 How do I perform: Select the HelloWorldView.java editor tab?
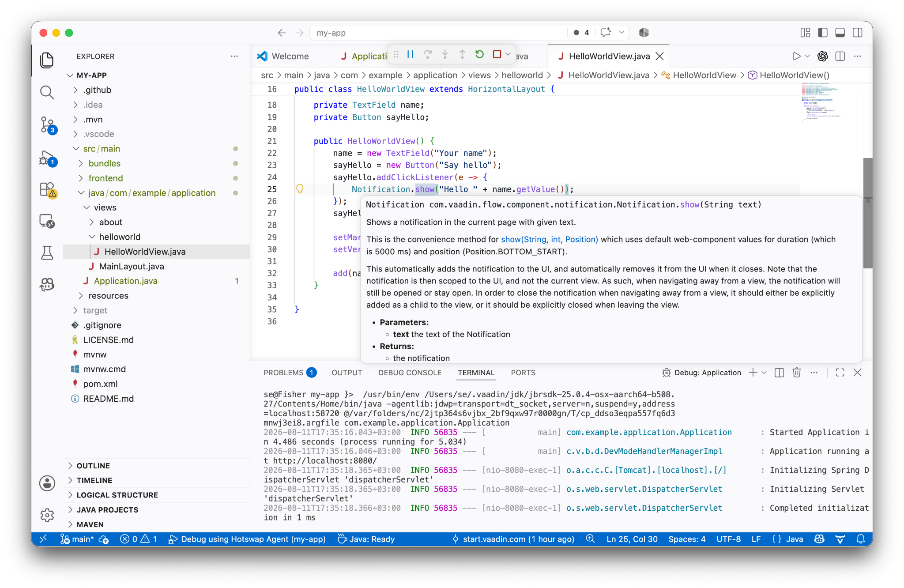609,56
